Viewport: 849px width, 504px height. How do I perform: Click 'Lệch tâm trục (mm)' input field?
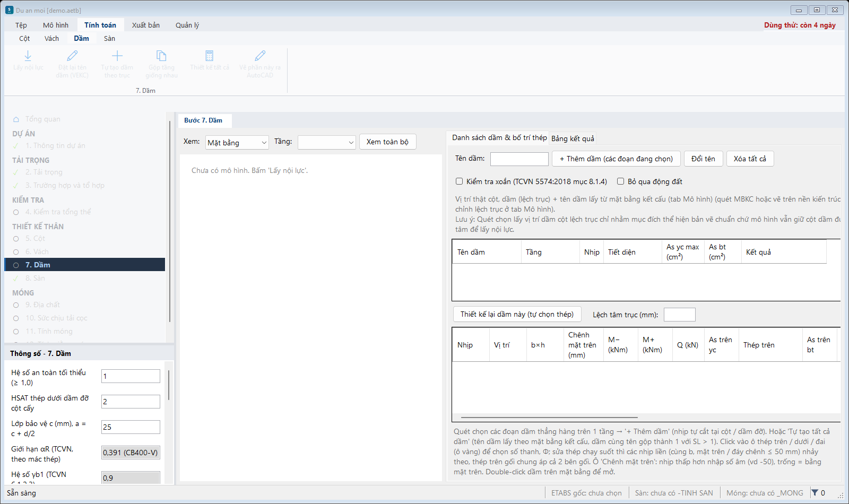click(x=679, y=315)
